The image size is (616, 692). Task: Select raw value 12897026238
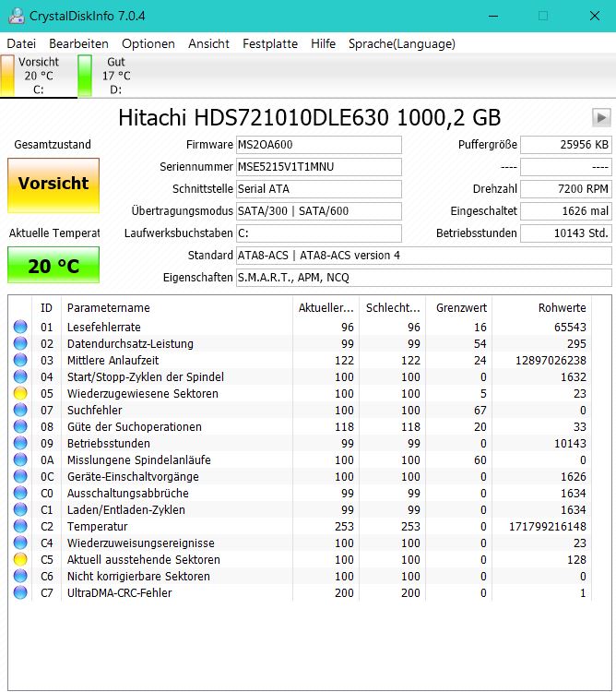[551, 360]
